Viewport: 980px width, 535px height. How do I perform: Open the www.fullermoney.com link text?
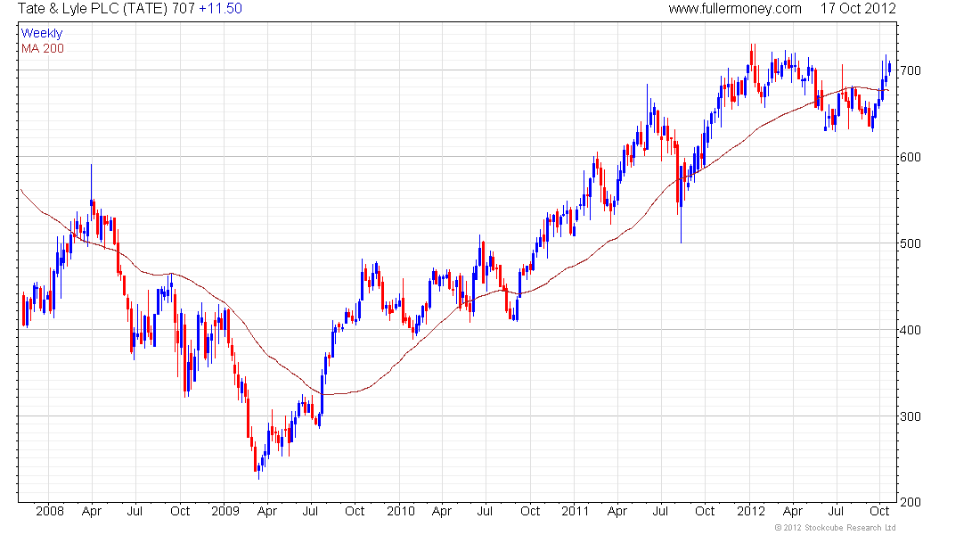tap(735, 9)
